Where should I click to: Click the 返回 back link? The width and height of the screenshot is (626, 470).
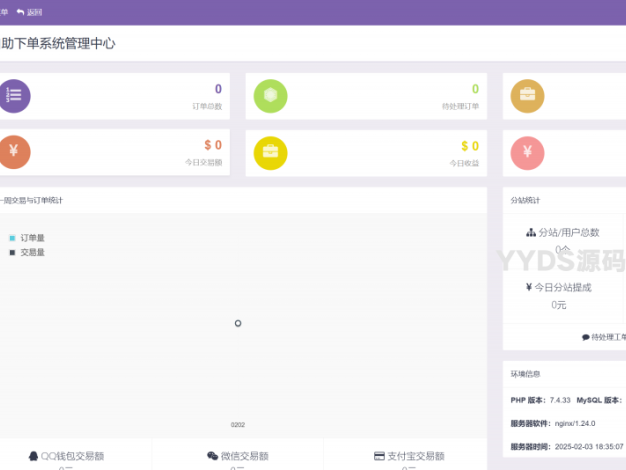coord(29,12)
